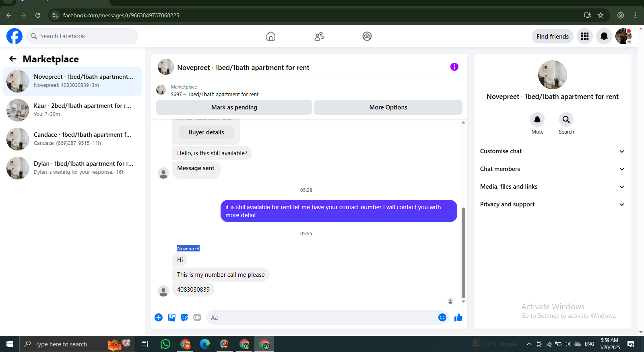Click the browser address bar URL
This screenshot has height=352, width=644.
(x=121, y=15)
